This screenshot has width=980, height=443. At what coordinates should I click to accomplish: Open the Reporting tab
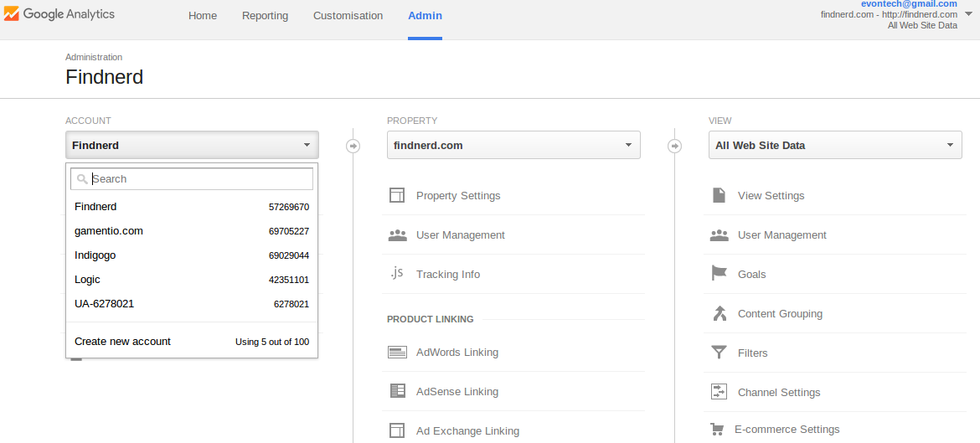[265, 16]
